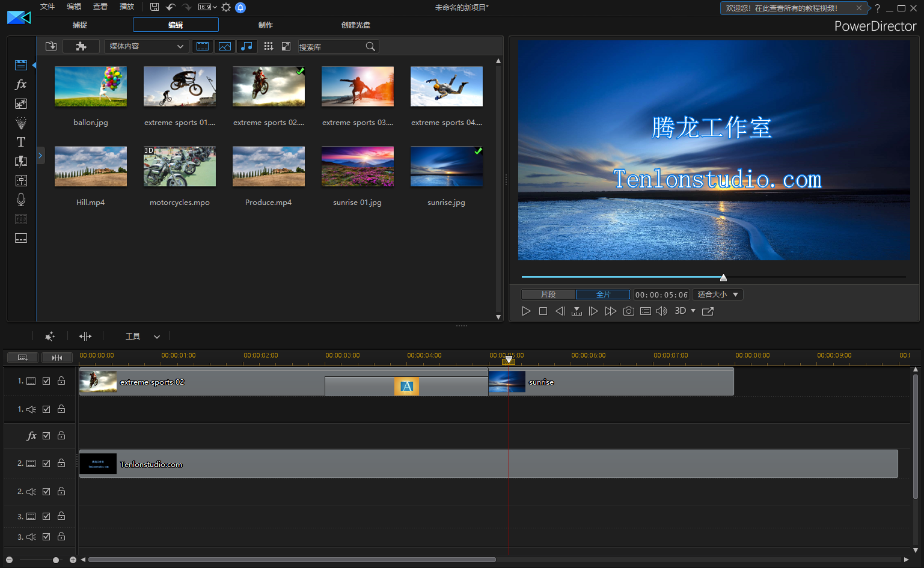
Task: Click the search magnifier icon
Action: pos(370,46)
